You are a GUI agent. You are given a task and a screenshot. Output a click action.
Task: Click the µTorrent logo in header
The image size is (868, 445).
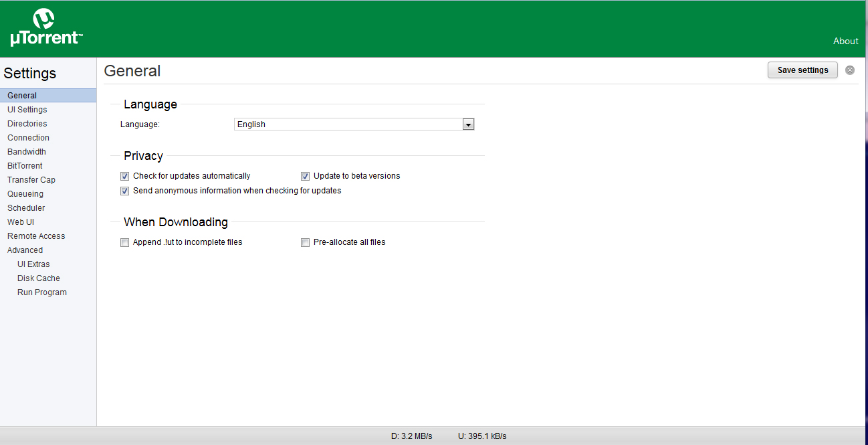[45, 28]
